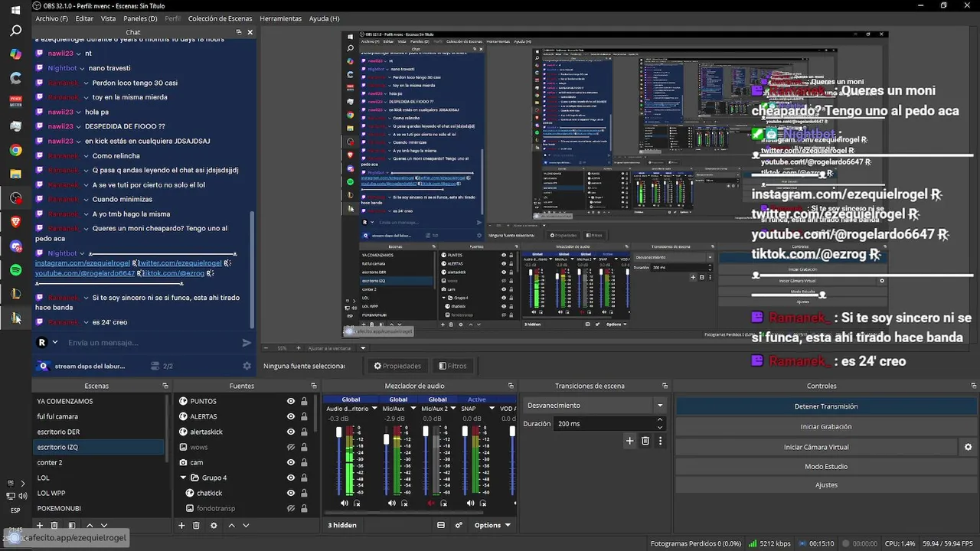Open Ajustes from Controles
The height and width of the screenshot is (551, 980).
(826, 485)
